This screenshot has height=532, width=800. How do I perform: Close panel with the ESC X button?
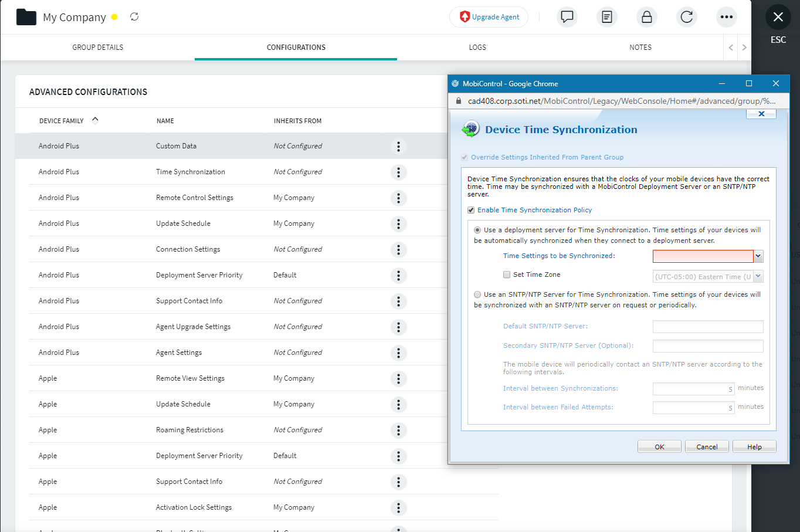(778, 18)
